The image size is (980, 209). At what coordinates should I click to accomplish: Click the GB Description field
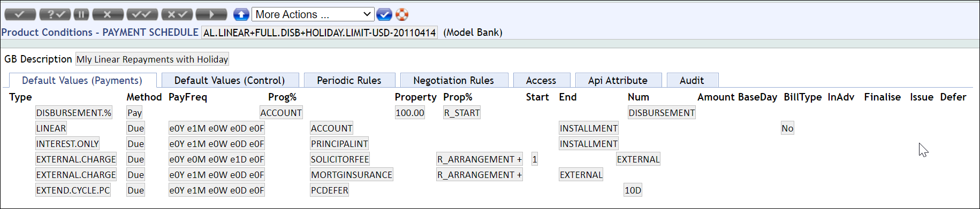(152, 59)
